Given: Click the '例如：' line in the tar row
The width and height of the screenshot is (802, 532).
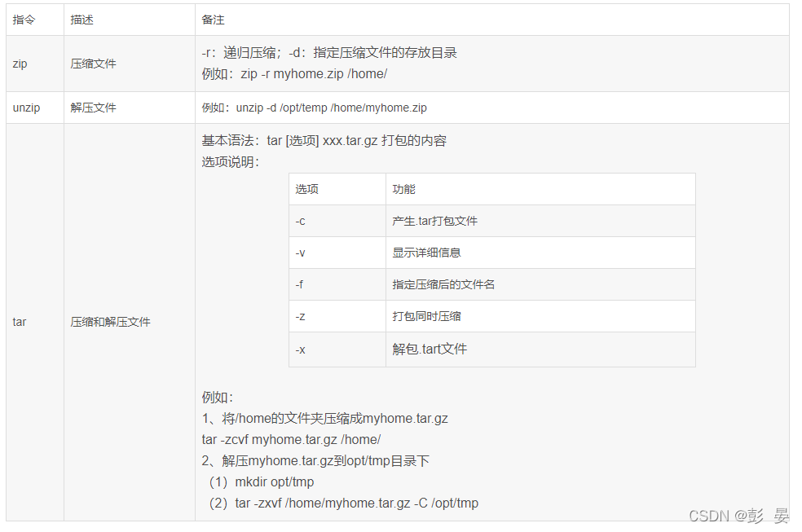Looking at the screenshot, I should click(218, 397).
